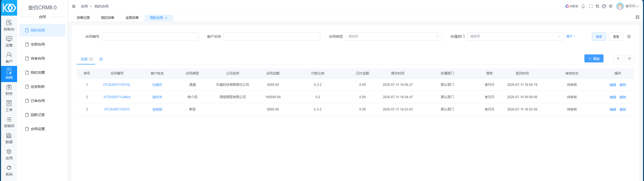This screenshot has height=181, width=644.
Task: Open the theme palette icon
Action: point(604,6)
